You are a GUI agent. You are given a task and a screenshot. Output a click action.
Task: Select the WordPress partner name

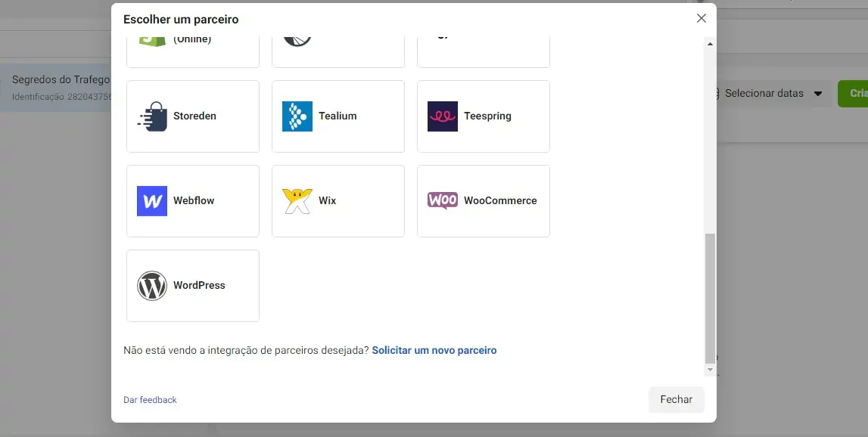pos(199,286)
